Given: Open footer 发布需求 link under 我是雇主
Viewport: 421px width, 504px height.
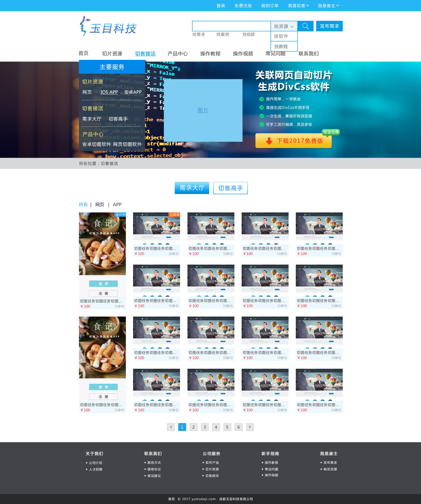Looking at the screenshot, I should [x=330, y=463].
